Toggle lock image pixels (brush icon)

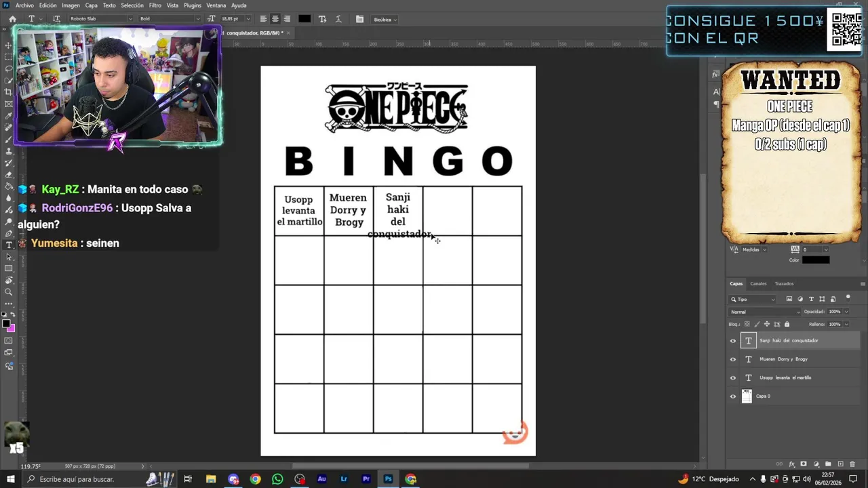tap(757, 324)
